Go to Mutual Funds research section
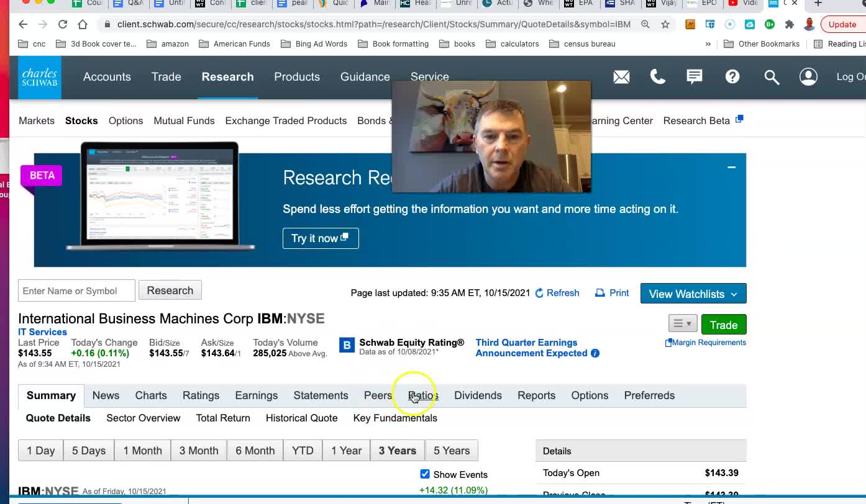The width and height of the screenshot is (866, 504). click(184, 120)
